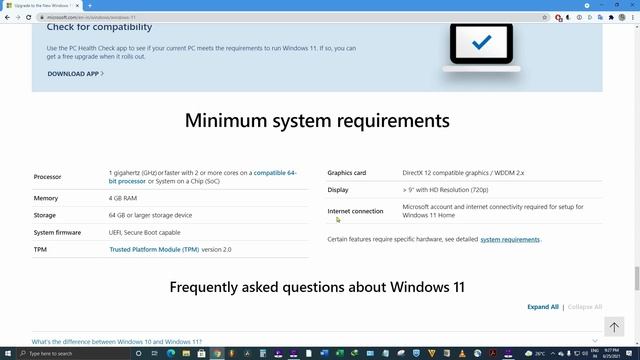Close the Upgrade to the New Windows tab
Viewport: 640px width, 360px height.
[77, 6]
